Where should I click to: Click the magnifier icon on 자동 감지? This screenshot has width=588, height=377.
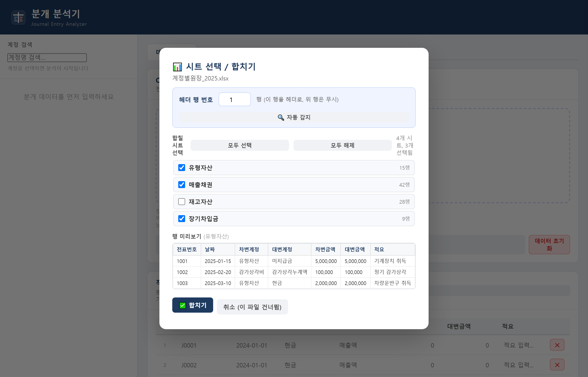coord(281,117)
